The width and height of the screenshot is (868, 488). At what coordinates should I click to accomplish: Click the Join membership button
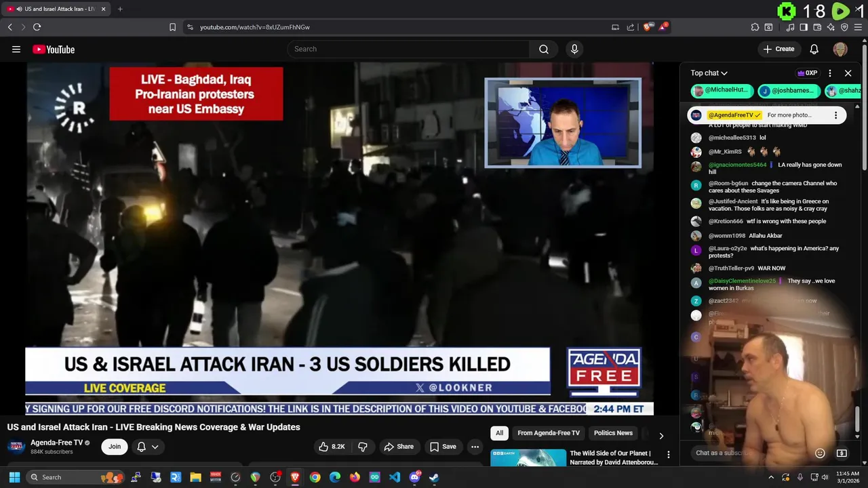(115, 447)
